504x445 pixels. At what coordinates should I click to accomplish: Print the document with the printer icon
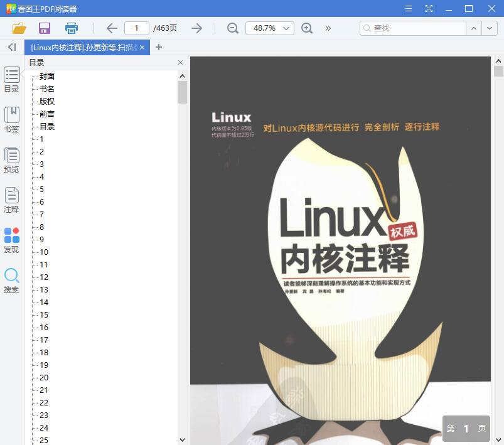72,28
